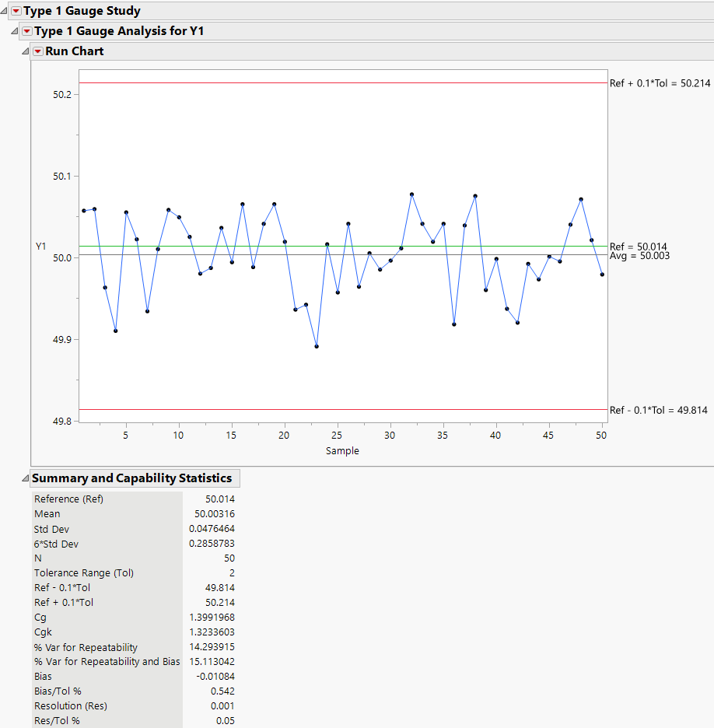This screenshot has width=714, height=728.
Task: Click the Run Chart title text
Action: (75, 51)
